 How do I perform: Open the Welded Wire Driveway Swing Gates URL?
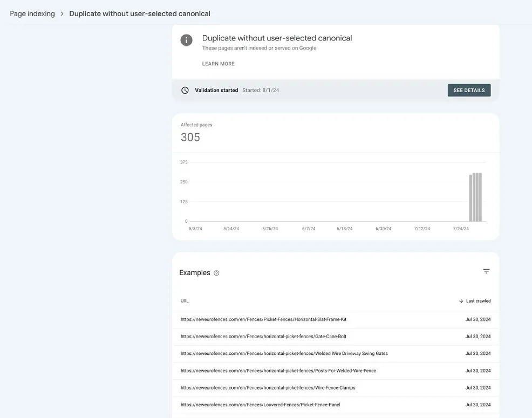point(284,354)
